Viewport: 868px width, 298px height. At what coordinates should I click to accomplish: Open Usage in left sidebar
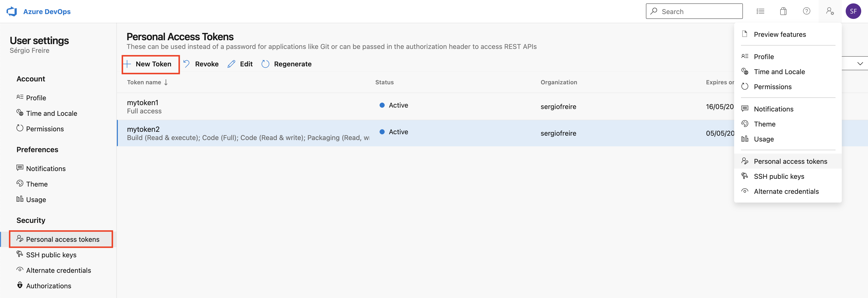pyautogui.click(x=58, y=200)
